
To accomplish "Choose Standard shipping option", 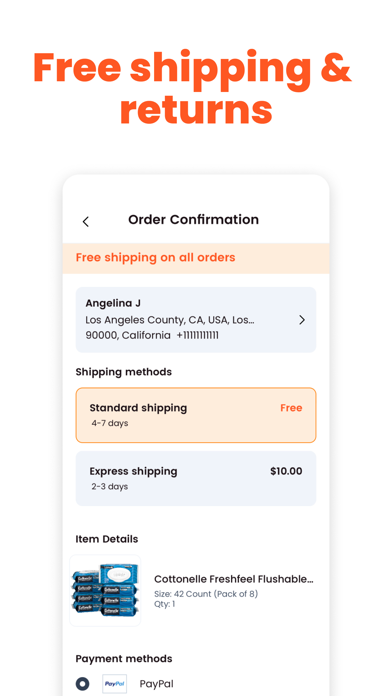I will (196, 415).
